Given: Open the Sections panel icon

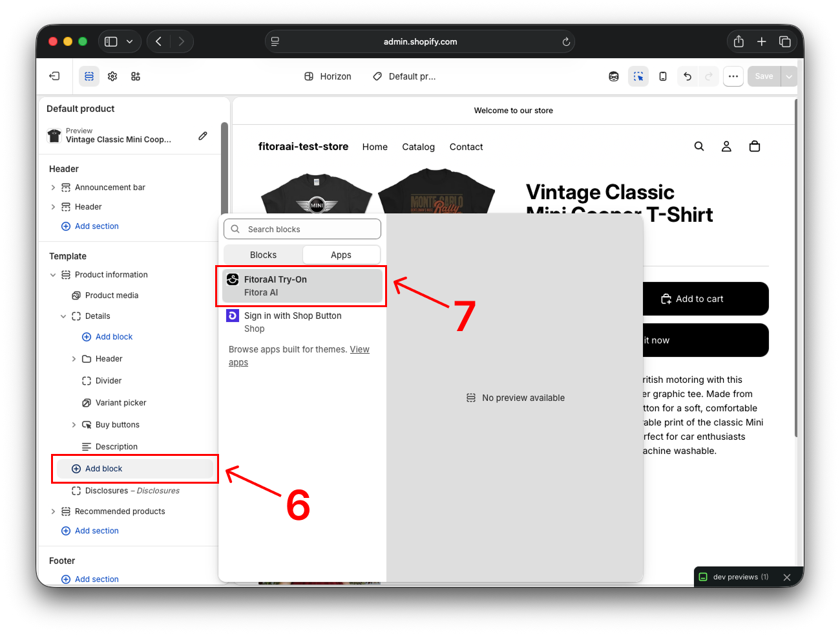Looking at the screenshot, I should point(89,76).
